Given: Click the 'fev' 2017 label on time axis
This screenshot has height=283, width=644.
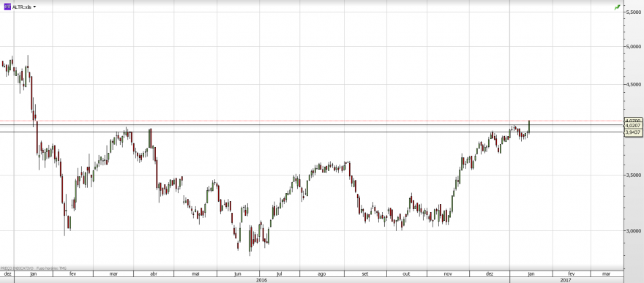Looking at the screenshot, I should (x=572, y=273).
